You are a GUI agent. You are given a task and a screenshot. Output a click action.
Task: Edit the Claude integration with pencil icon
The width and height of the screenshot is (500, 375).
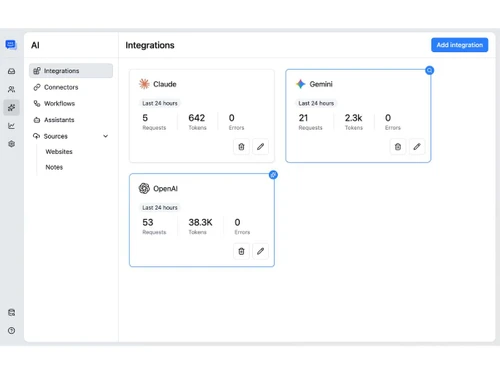260,147
